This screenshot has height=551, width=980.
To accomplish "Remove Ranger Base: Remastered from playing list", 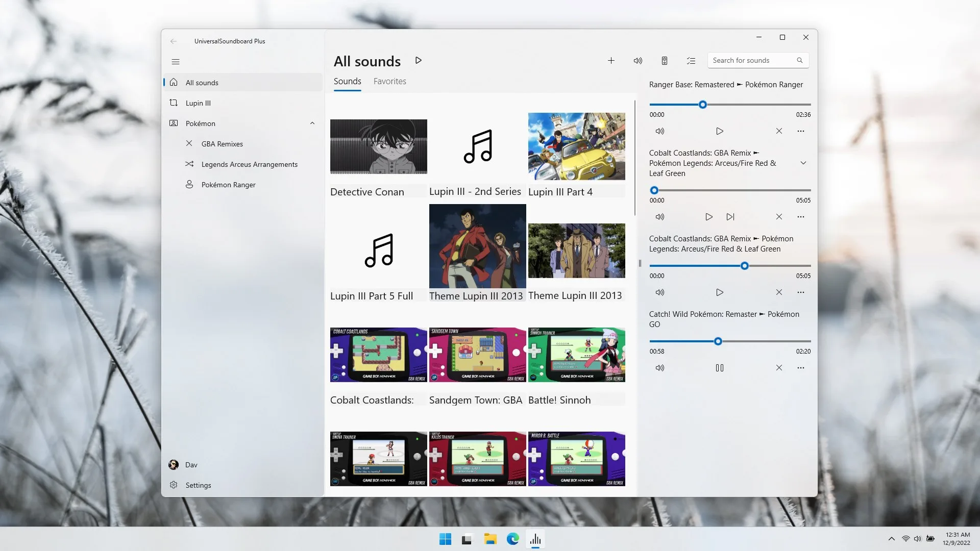I will pyautogui.click(x=779, y=131).
